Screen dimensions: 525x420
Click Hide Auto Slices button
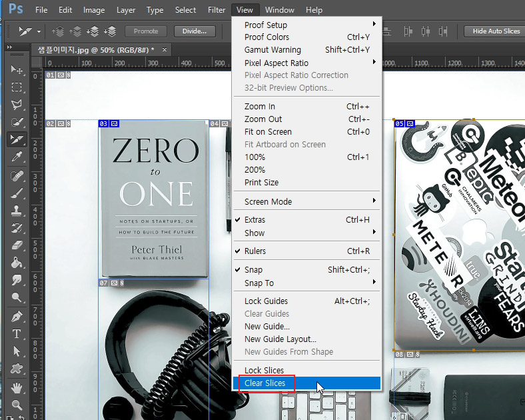click(x=496, y=31)
